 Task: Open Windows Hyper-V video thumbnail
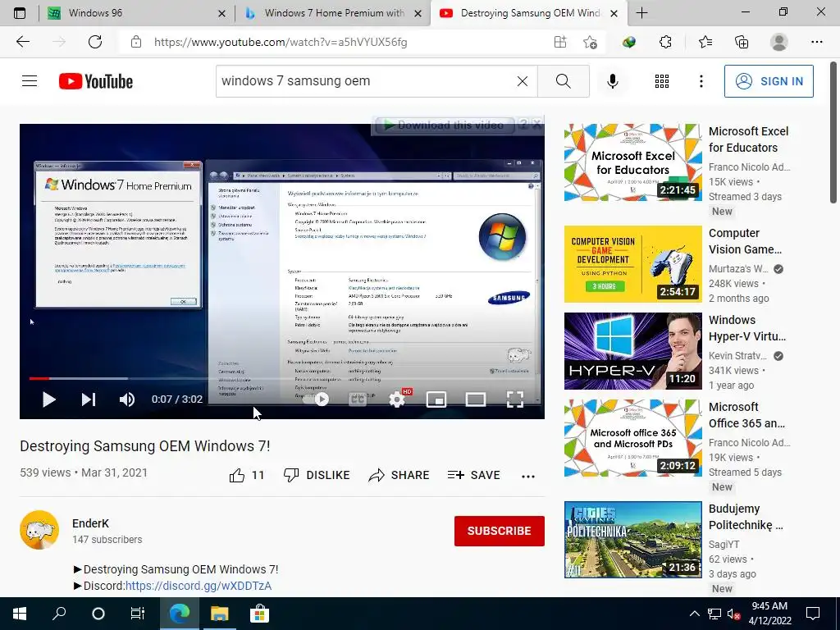pos(632,351)
